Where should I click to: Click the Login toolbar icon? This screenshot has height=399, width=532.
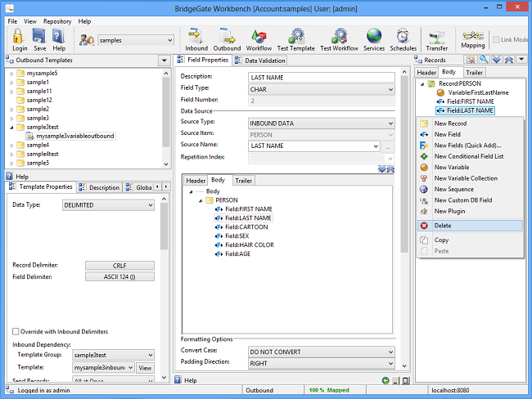20,40
